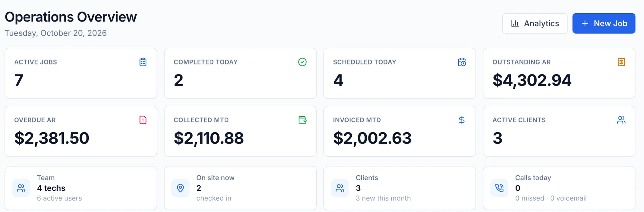Click the Active Clients value 3

coord(497,138)
